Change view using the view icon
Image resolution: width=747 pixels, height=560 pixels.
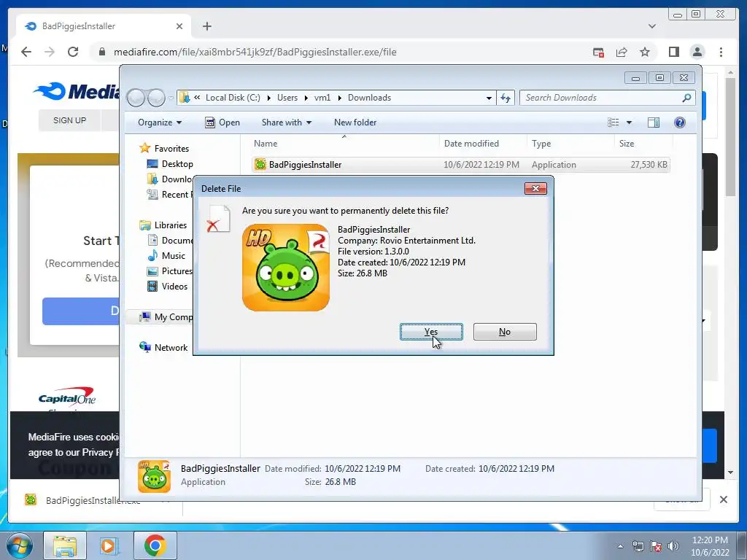click(x=613, y=122)
